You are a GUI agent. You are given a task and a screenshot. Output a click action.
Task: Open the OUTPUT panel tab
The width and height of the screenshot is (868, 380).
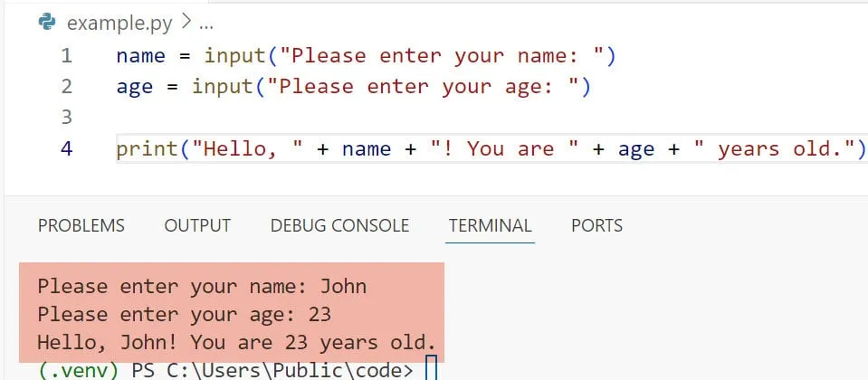197,225
